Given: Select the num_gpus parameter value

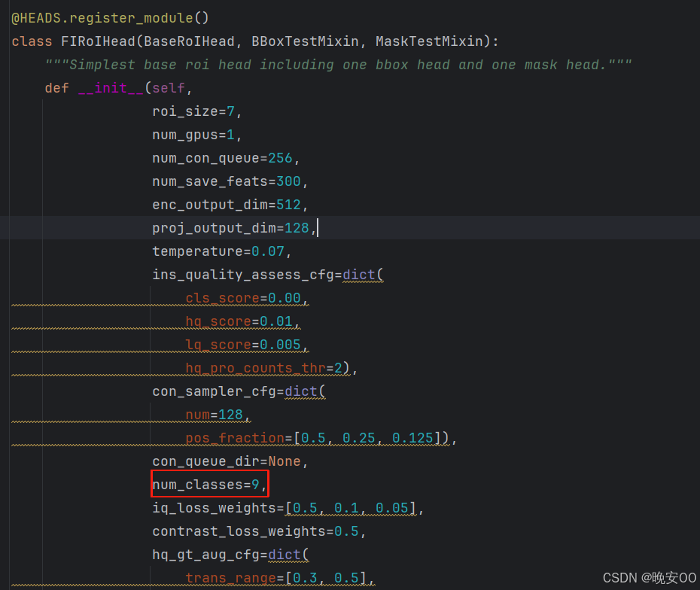Looking at the screenshot, I should 230,134.
